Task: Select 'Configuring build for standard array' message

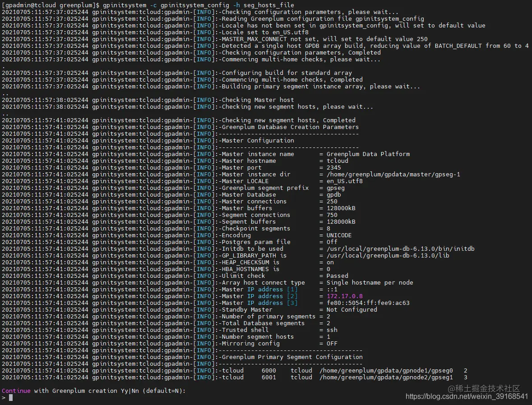Action: tap(287, 73)
